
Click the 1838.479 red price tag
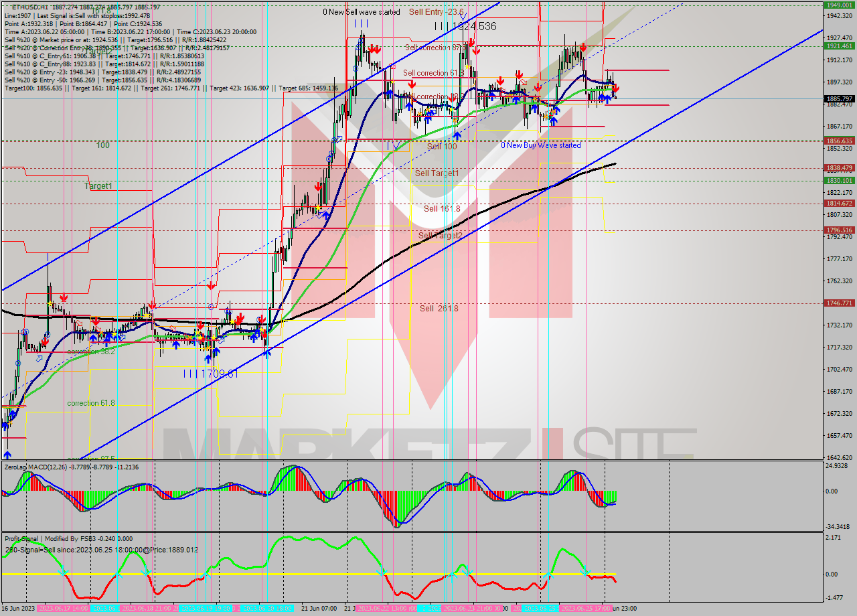839,167
